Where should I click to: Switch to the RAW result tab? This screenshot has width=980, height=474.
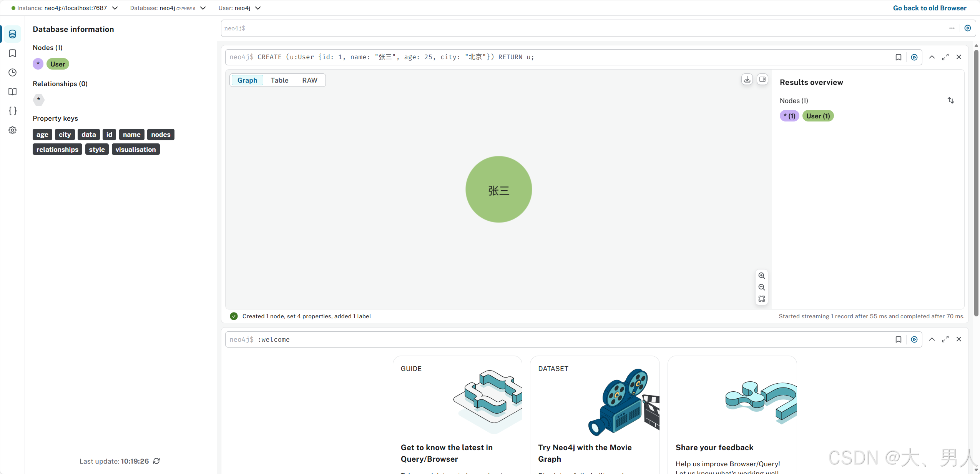pyautogui.click(x=310, y=80)
